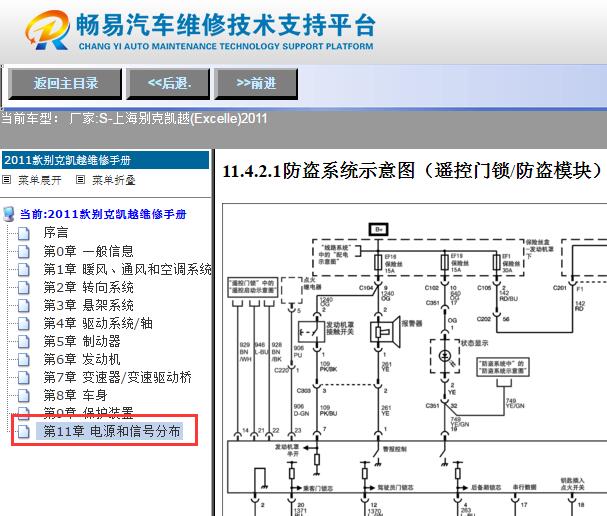Click the 遥控启动示意图 reference box
Image resolution: width=607 pixels, height=516 pixels.
253,287
